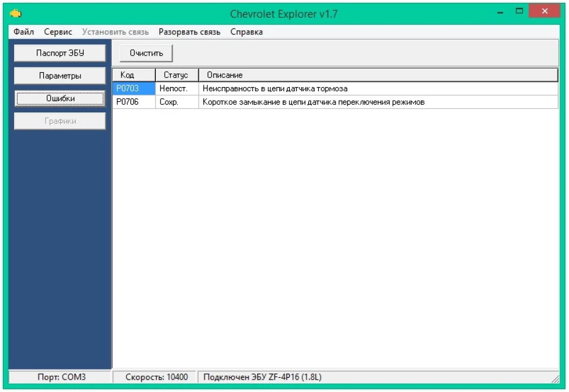Open the Файл menu
The image size is (569, 392).
click(24, 32)
